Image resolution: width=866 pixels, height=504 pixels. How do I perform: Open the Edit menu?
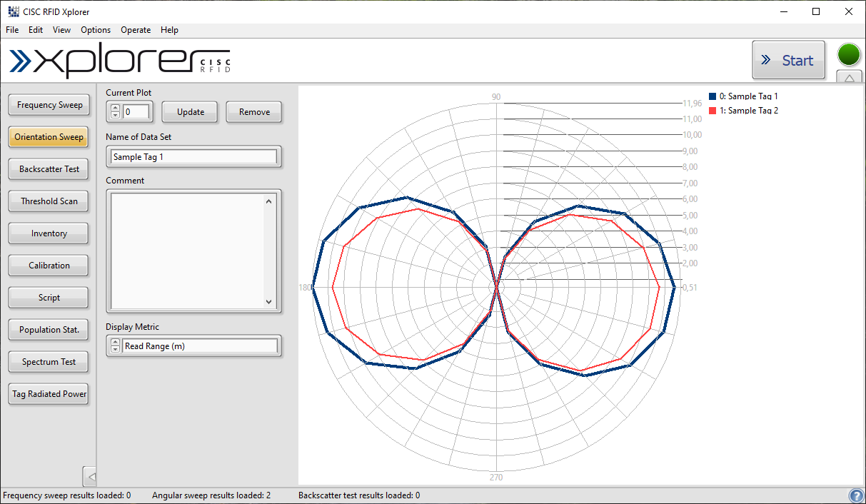pos(36,30)
